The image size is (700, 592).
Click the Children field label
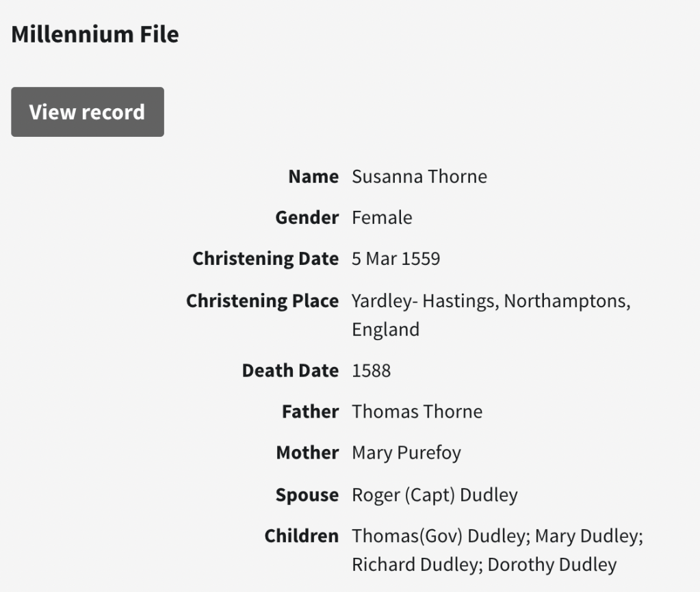tap(301, 536)
